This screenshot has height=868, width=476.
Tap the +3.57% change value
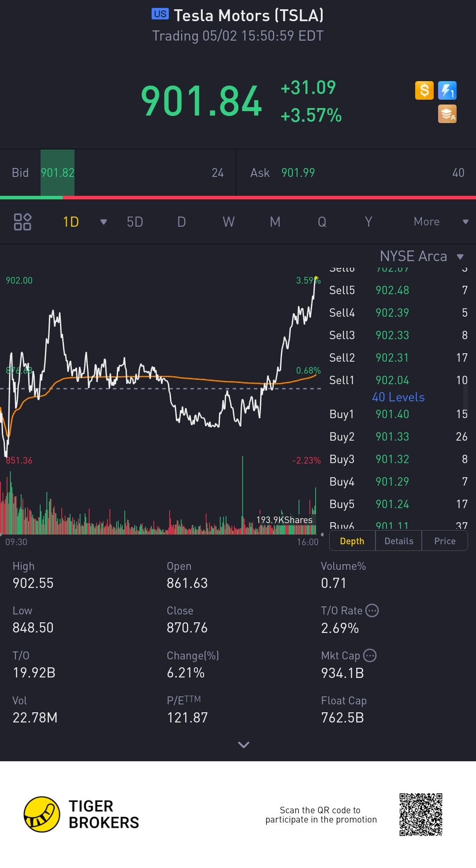point(311,116)
